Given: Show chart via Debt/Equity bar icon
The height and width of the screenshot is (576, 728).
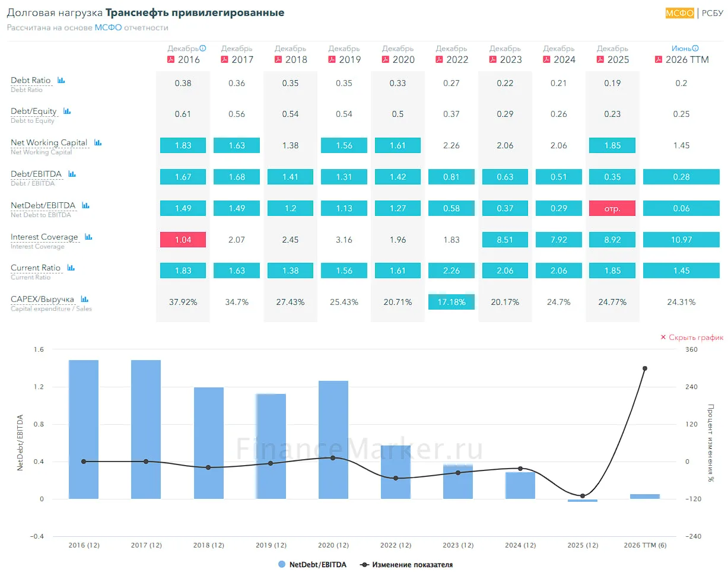Looking at the screenshot, I should pyautogui.click(x=67, y=111).
